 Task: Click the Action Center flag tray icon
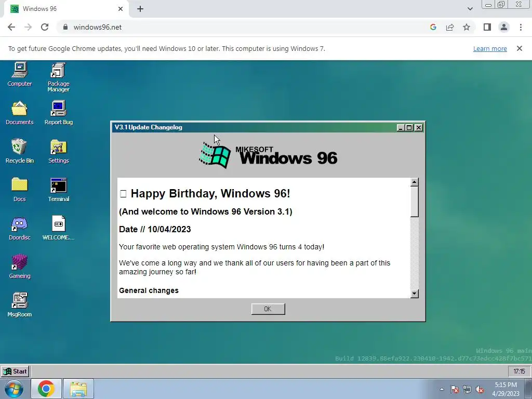point(455,390)
